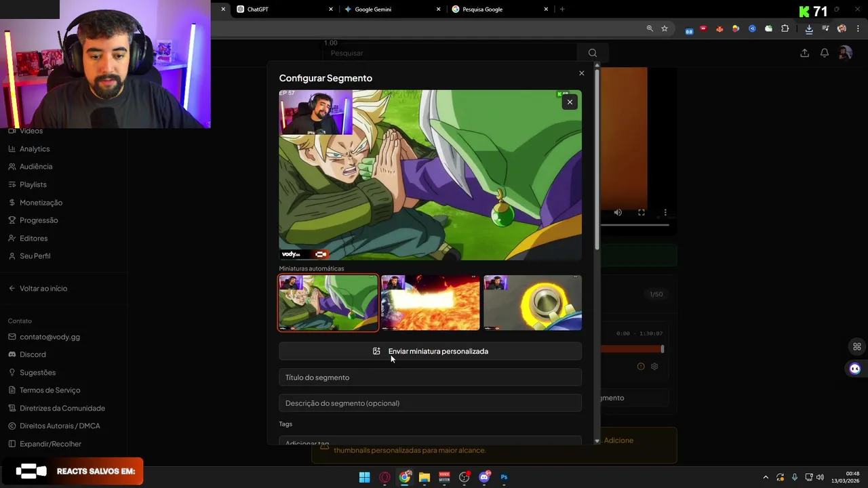The image size is (868, 488).
Task: Open the browser downloads icon
Action: coord(809,28)
